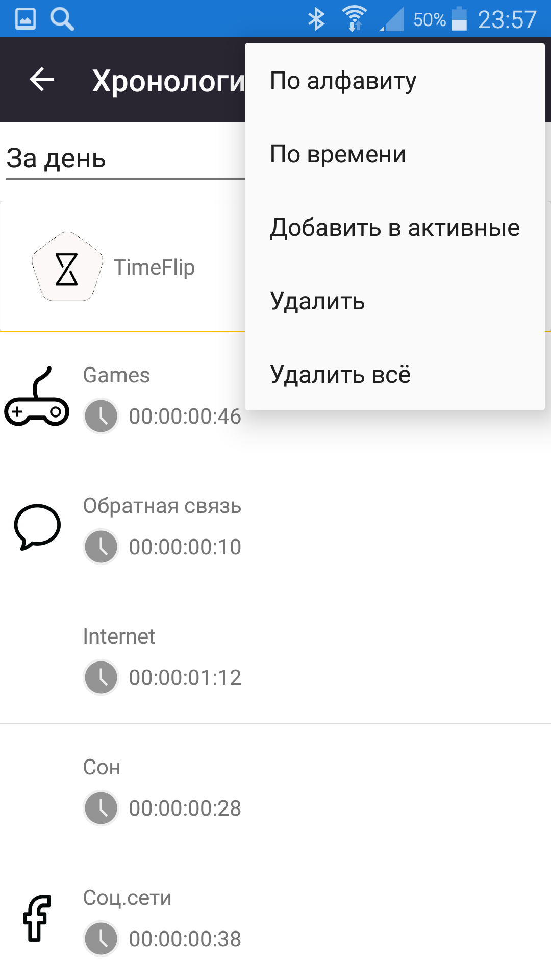551x980 pixels.
Task: Choose Добавить в активные from menu
Action: point(395,227)
